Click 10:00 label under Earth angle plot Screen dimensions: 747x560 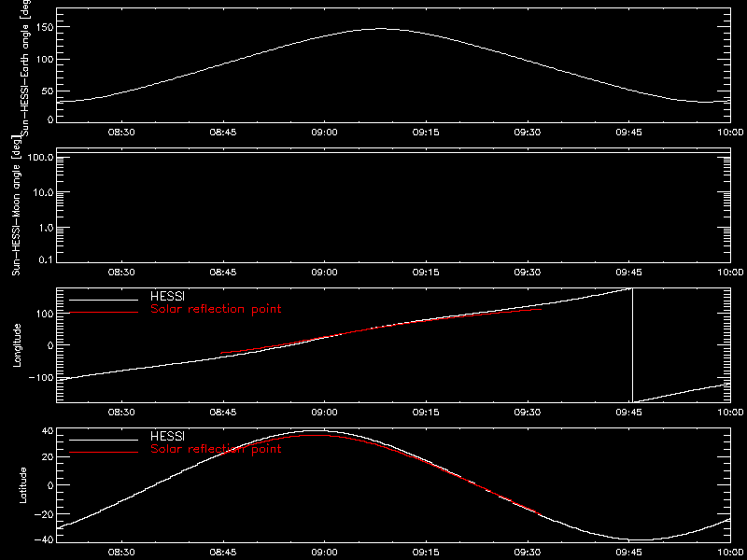tap(730, 133)
